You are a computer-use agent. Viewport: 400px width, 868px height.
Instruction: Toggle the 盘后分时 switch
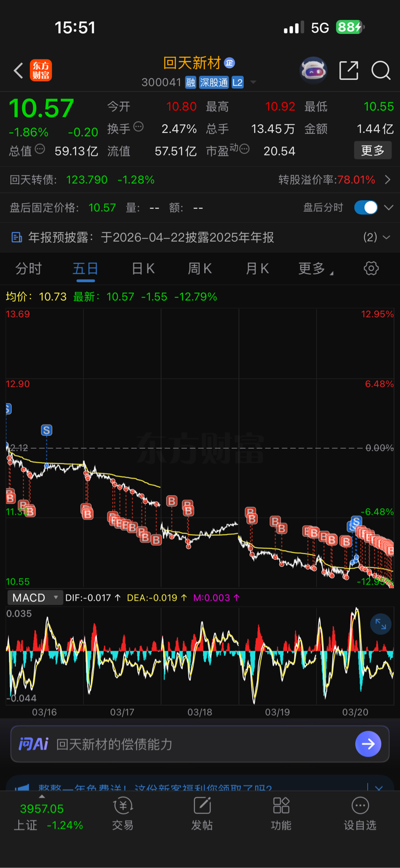366,207
